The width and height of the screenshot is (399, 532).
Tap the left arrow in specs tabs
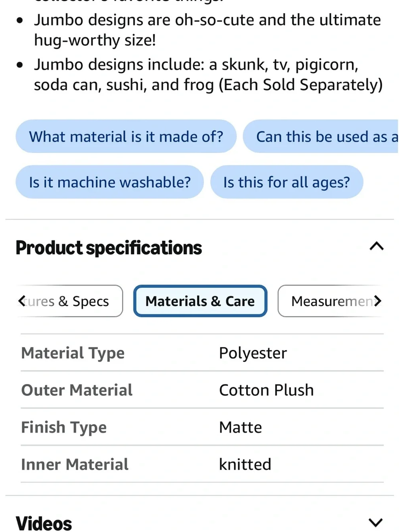[22, 301]
